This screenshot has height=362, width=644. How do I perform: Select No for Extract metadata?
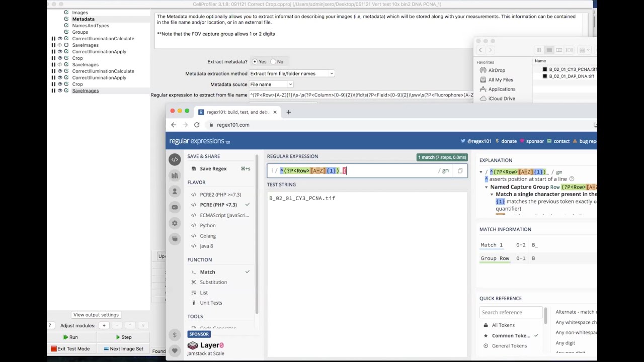pyautogui.click(x=273, y=62)
